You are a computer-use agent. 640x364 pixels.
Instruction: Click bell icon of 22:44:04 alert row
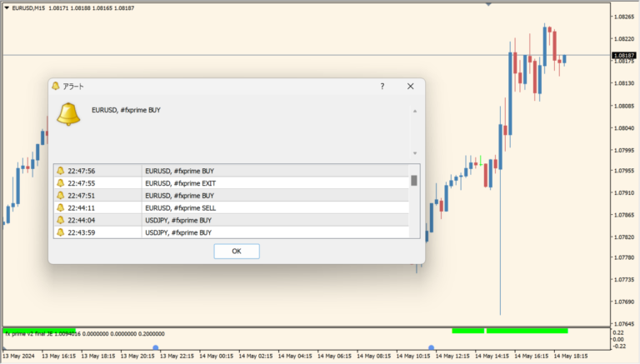coord(60,220)
